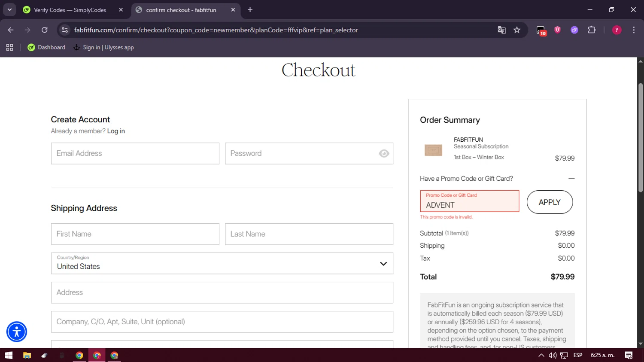
Task: Click the ESP language indicator
Action: [x=578, y=355]
